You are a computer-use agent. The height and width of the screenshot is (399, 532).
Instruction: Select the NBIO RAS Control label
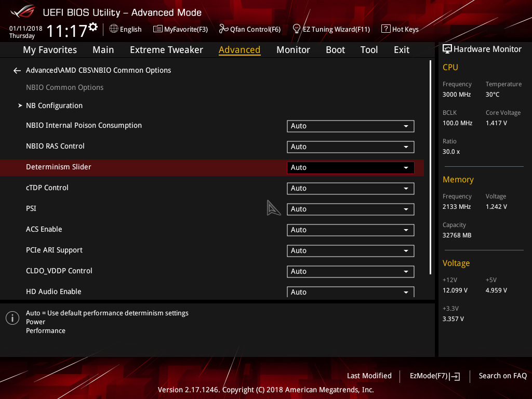pos(55,146)
